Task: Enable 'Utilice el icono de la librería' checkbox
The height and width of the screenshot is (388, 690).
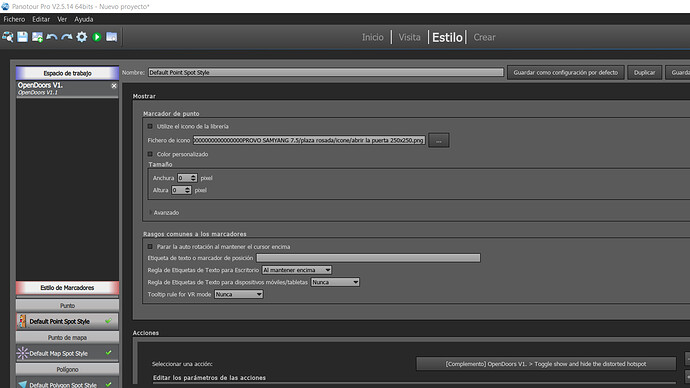Action: tap(150, 127)
